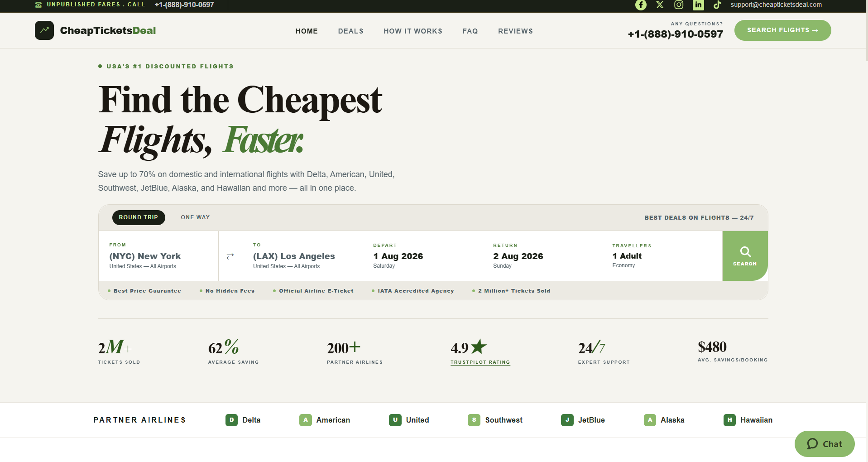Screen dimensions: 868x462
Task: Click the "2 Million+ Tickets Sold" text
Action: pyautogui.click(x=514, y=291)
